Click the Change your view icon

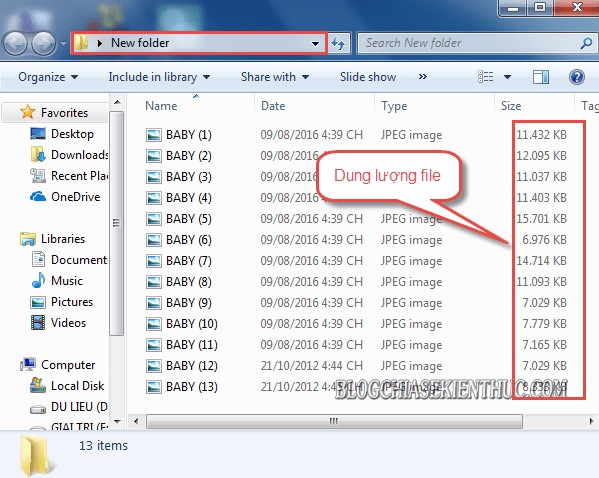pos(486,77)
